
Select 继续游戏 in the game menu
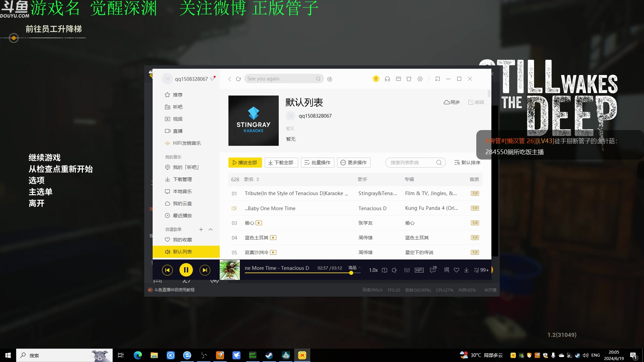44,158
